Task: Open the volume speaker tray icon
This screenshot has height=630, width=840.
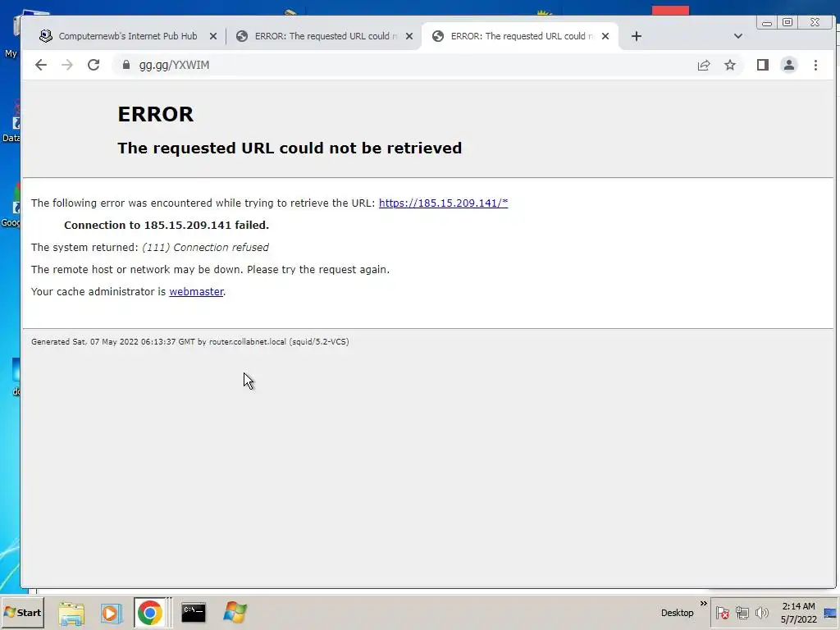Action: 761,613
